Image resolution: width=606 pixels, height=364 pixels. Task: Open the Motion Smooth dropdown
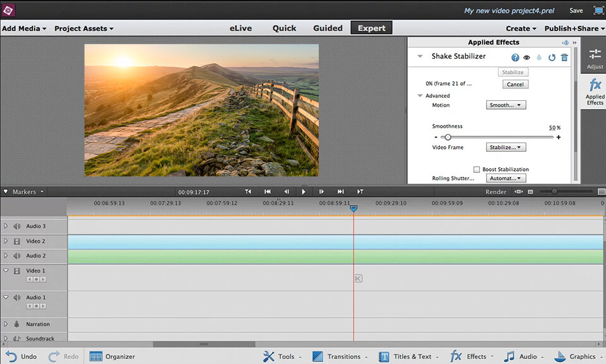click(x=506, y=105)
